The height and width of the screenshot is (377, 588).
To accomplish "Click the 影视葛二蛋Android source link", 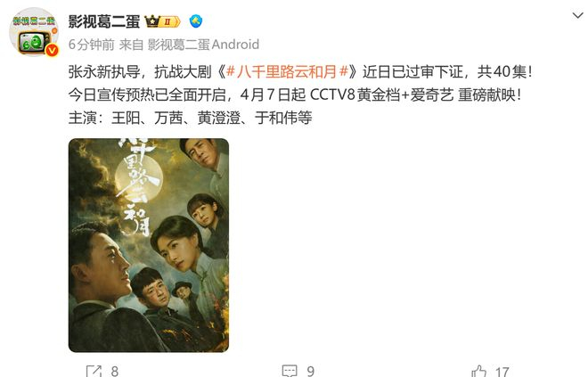I will click(203, 45).
